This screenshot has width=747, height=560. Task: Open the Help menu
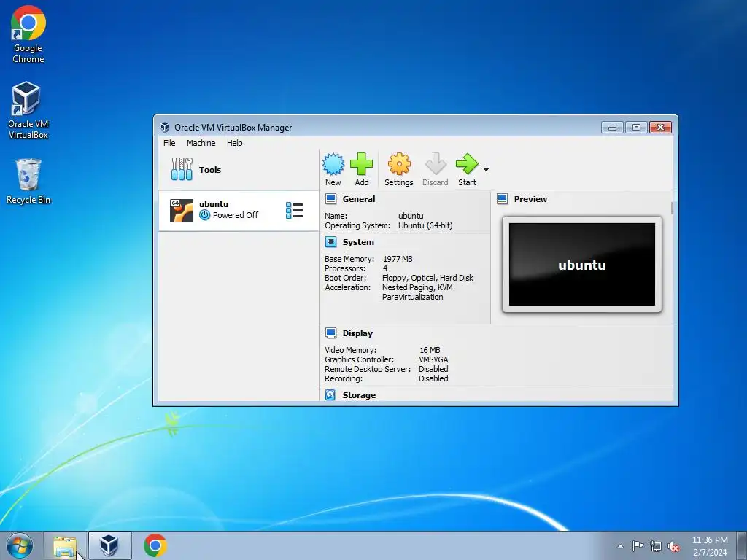tap(234, 143)
